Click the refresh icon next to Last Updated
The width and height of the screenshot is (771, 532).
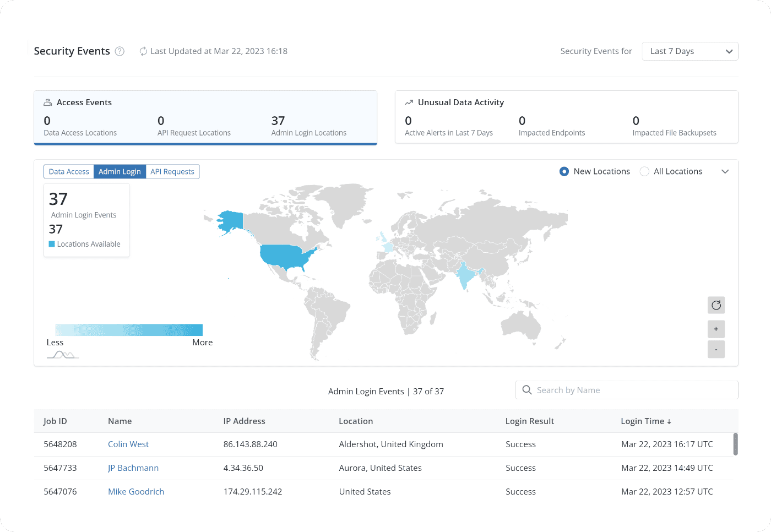coord(143,51)
